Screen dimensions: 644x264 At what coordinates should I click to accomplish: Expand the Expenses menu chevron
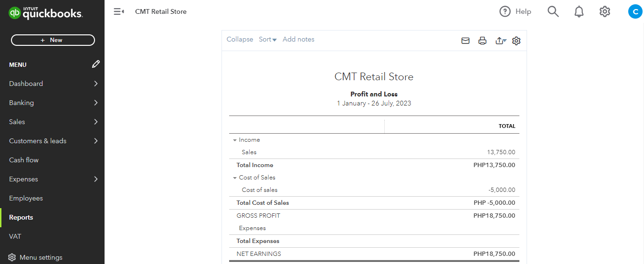pyautogui.click(x=95, y=179)
